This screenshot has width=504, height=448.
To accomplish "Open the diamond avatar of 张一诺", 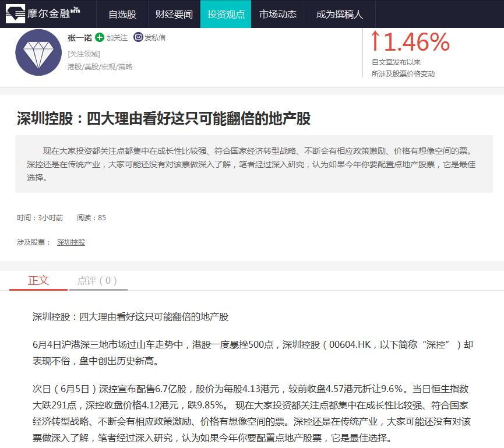I will coord(38,52).
